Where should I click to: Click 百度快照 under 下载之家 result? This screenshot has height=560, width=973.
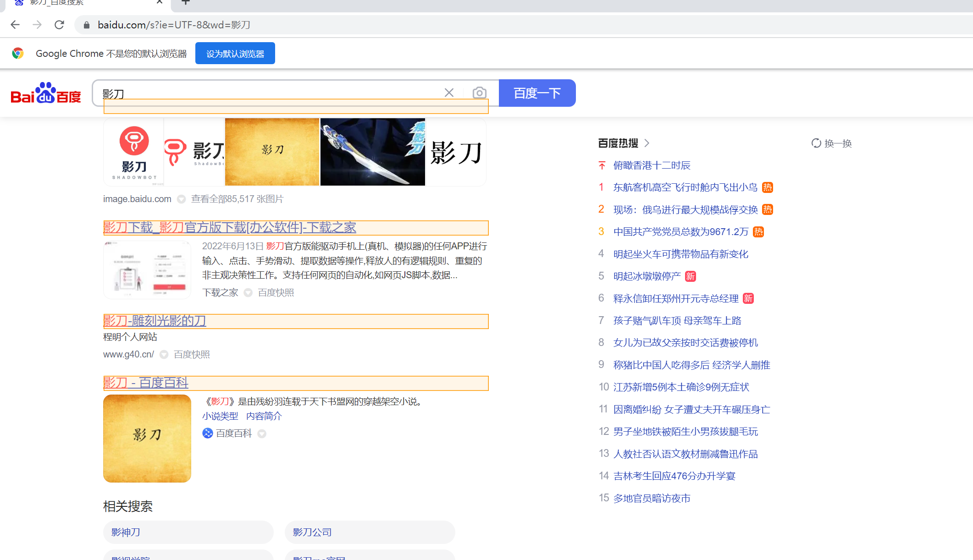click(x=276, y=292)
